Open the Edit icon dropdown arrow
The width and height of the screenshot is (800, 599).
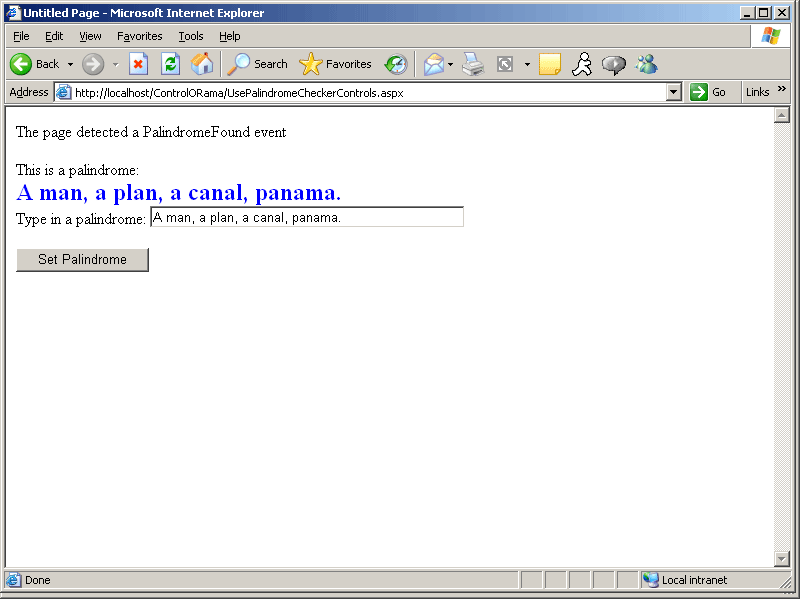(527, 64)
